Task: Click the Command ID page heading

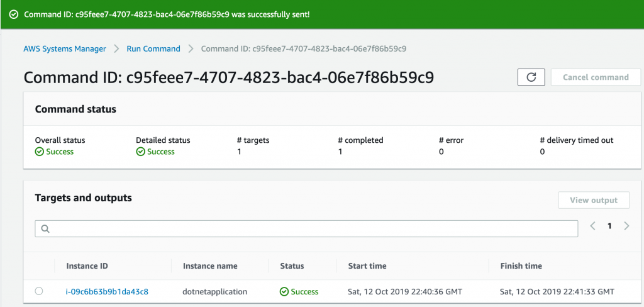Action: click(x=229, y=77)
